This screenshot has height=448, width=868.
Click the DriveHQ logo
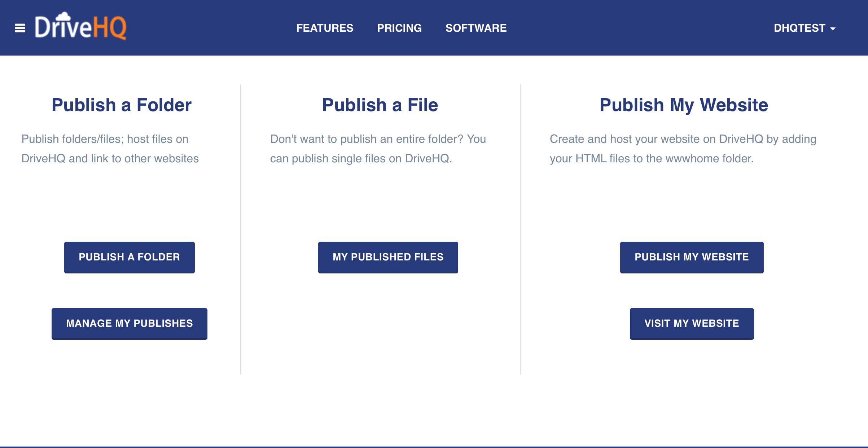[x=80, y=27]
